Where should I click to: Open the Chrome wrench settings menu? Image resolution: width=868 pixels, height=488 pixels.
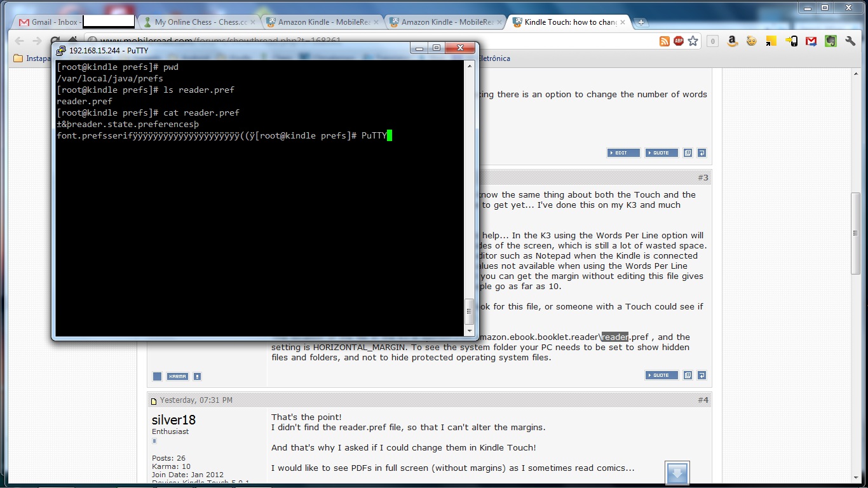point(850,41)
